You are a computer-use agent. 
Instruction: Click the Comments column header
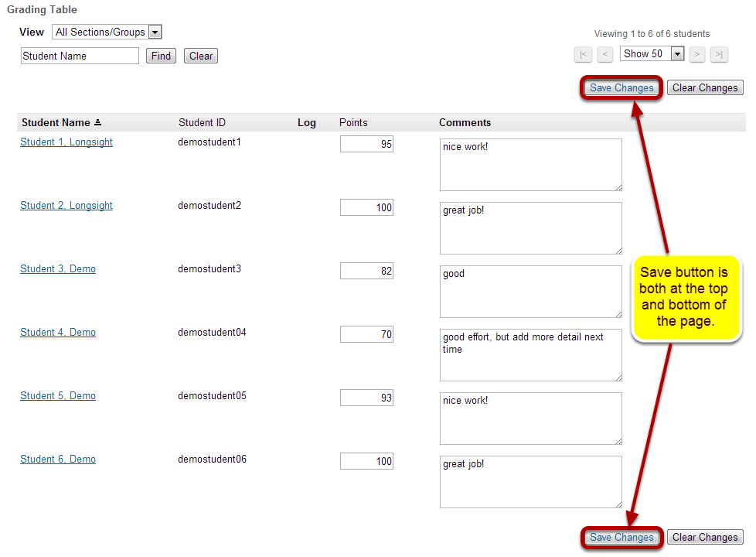coord(465,122)
